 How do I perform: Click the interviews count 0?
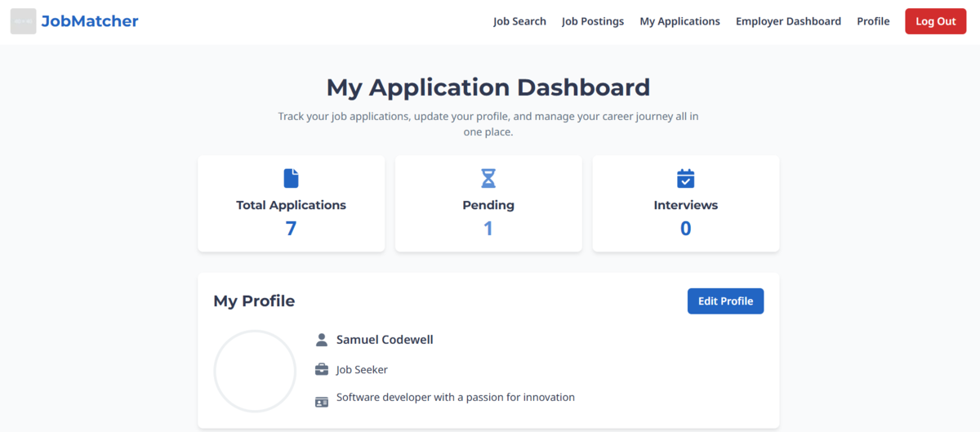click(686, 229)
